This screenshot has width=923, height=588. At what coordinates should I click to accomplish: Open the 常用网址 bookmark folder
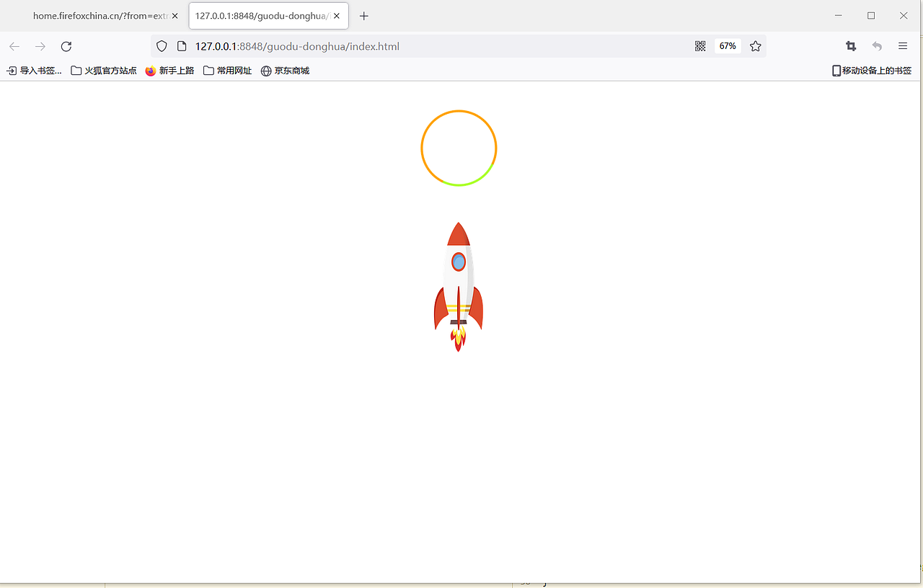pyautogui.click(x=227, y=71)
